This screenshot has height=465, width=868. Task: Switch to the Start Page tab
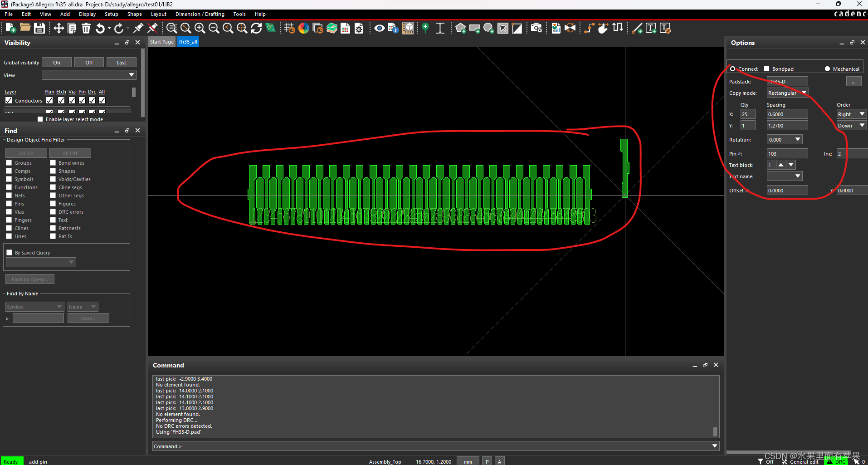(162, 42)
